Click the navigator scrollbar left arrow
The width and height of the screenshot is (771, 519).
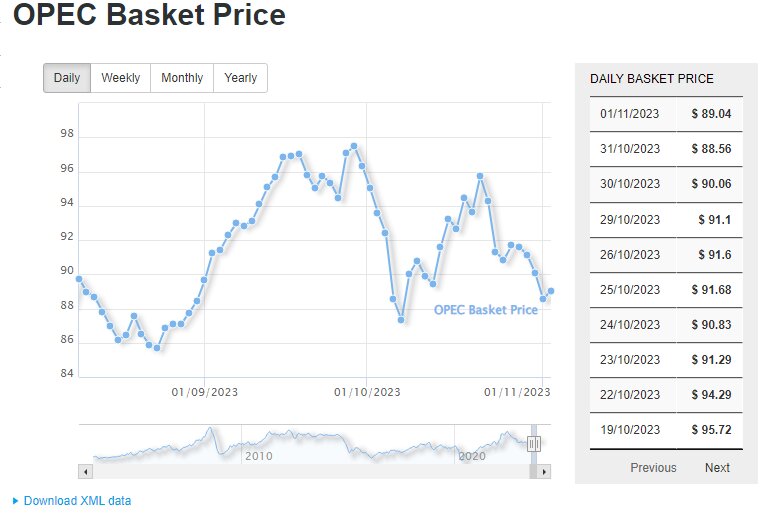85,471
